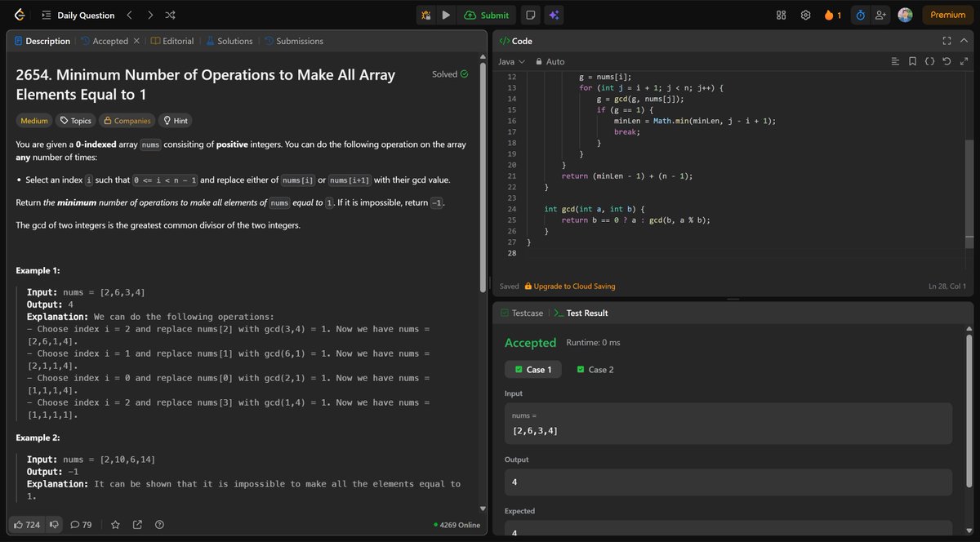Open the format code icon in the editor
This screenshot has height=542, width=980.
click(895, 61)
